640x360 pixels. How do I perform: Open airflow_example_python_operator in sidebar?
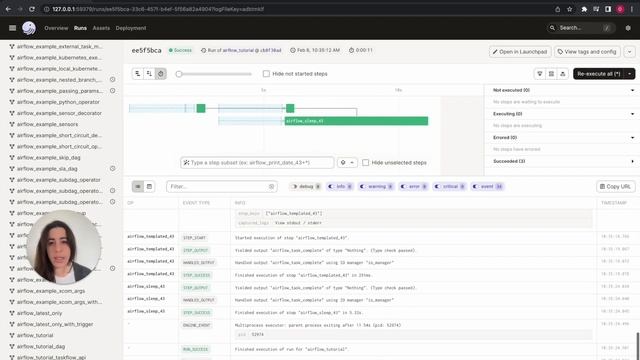point(58,102)
